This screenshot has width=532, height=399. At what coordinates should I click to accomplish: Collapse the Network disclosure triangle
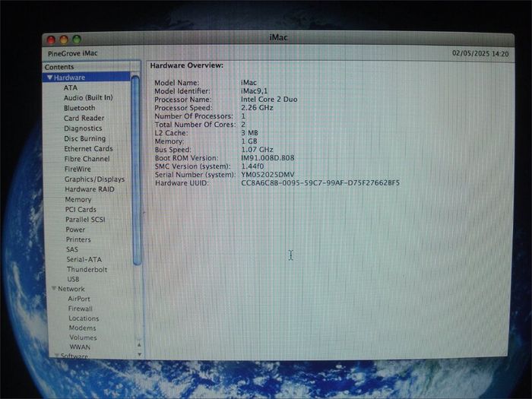54,288
